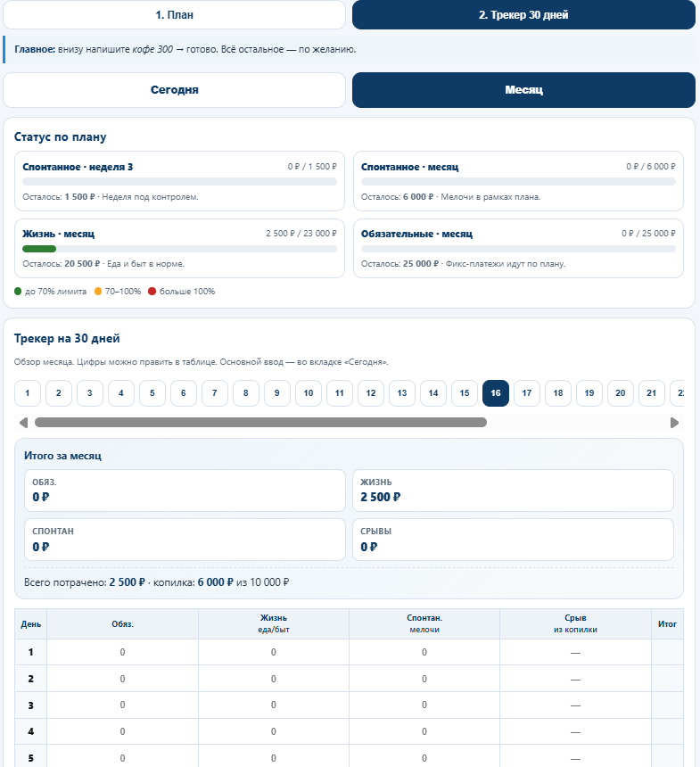Click the 'Обязательные · месяц' progress bar
The width and height of the screenshot is (700, 767).
(x=518, y=249)
